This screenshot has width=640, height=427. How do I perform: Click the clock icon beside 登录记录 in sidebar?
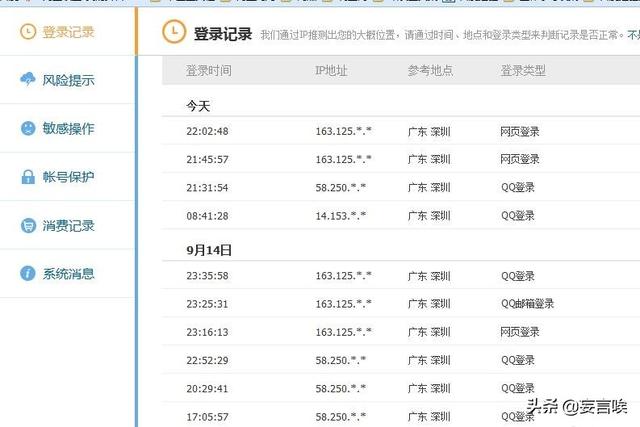[x=28, y=32]
